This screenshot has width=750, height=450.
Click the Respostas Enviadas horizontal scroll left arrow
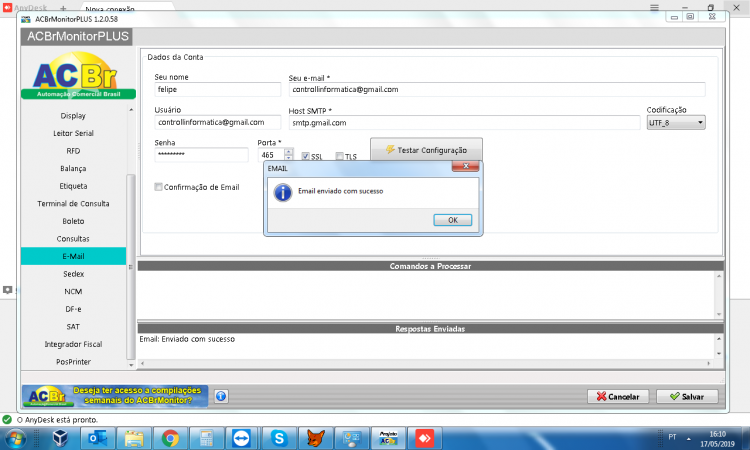click(142, 363)
